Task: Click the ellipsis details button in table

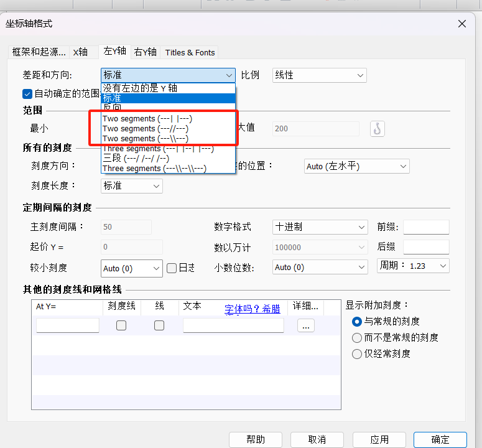Action: 306,325
